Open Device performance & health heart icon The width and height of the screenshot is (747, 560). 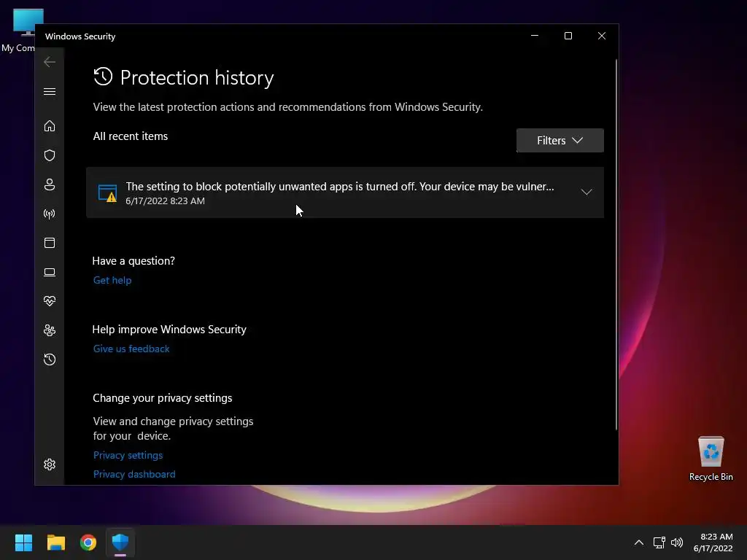(50, 301)
